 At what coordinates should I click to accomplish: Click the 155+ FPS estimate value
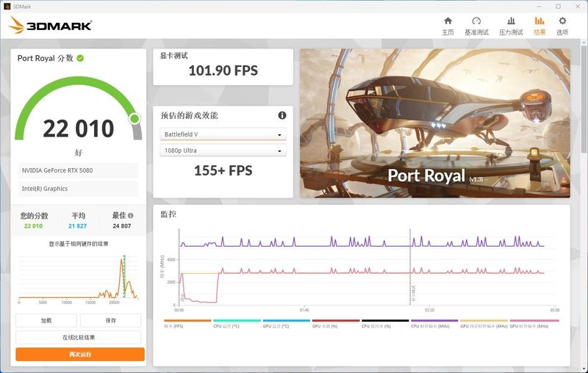coord(223,170)
